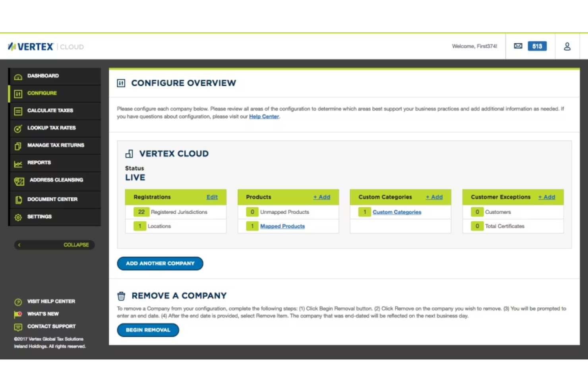The width and height of the screenshot is (588, 392).
Task: Click the What's New flag icon
Action: pyautogui.click(x=18, y=314)
